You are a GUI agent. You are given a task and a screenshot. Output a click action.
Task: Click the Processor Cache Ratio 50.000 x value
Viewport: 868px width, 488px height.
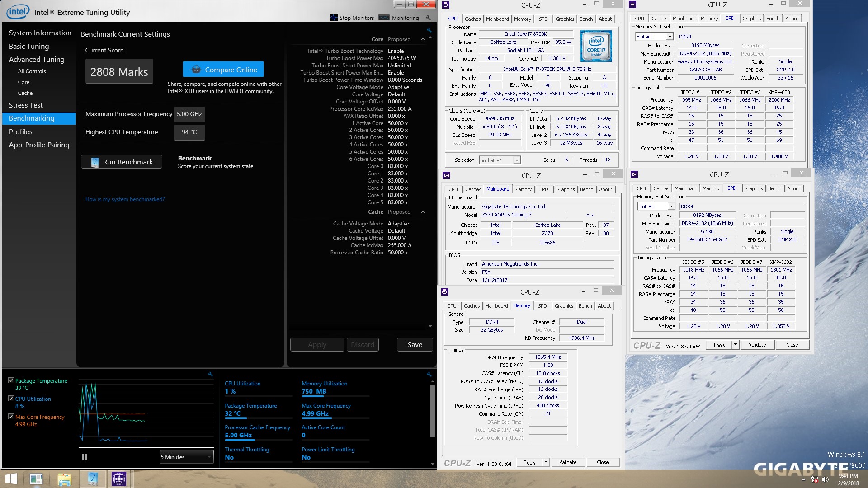pos(397,253)
